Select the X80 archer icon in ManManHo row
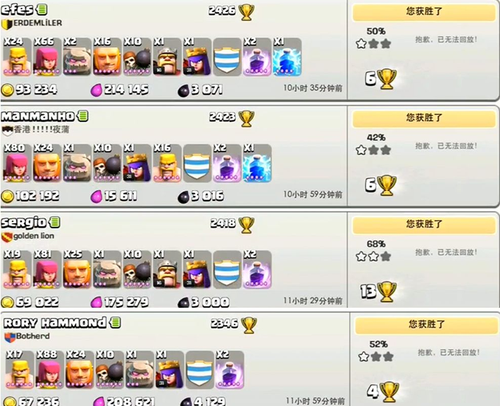 click(17, 163)
